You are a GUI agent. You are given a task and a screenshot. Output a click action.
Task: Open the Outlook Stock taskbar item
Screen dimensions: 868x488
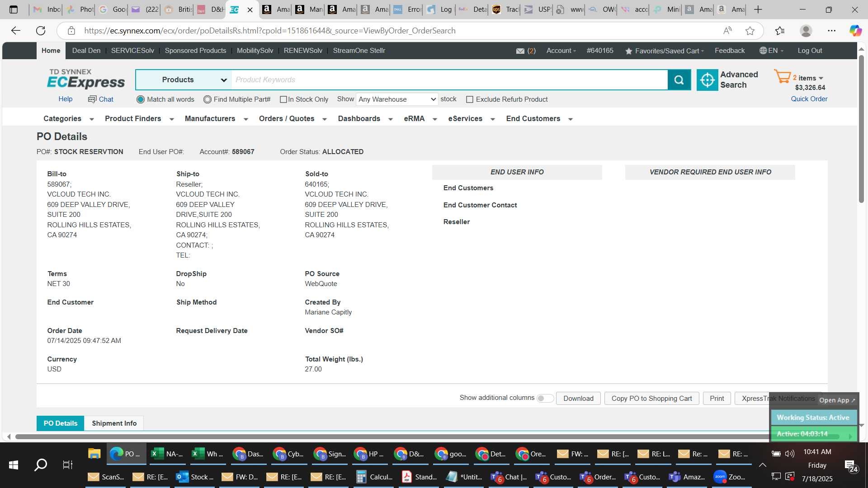pos(195,477)
